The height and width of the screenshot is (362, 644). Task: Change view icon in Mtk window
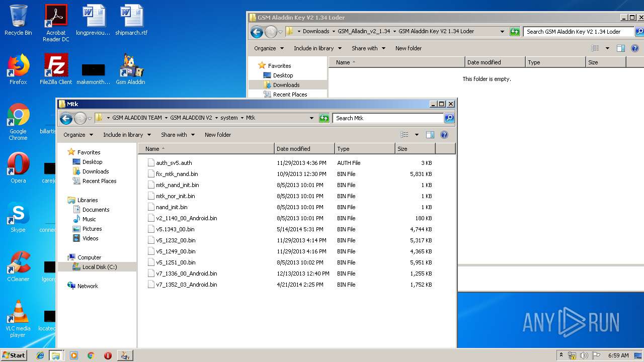404,135
